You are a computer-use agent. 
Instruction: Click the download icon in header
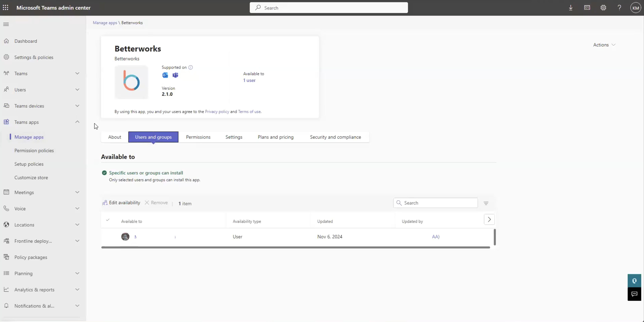tap(570, 8)
